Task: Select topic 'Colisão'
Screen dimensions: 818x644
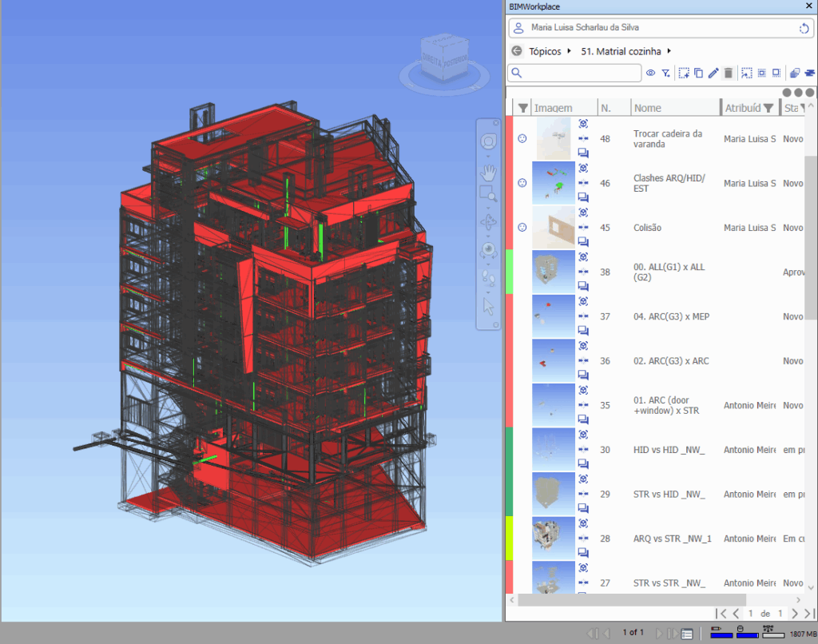Action: tap(647, 228)
